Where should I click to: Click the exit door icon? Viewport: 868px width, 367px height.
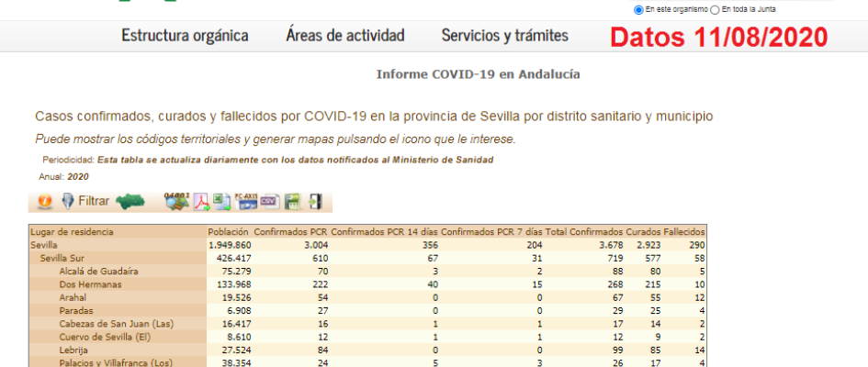(x=315, y=202)
